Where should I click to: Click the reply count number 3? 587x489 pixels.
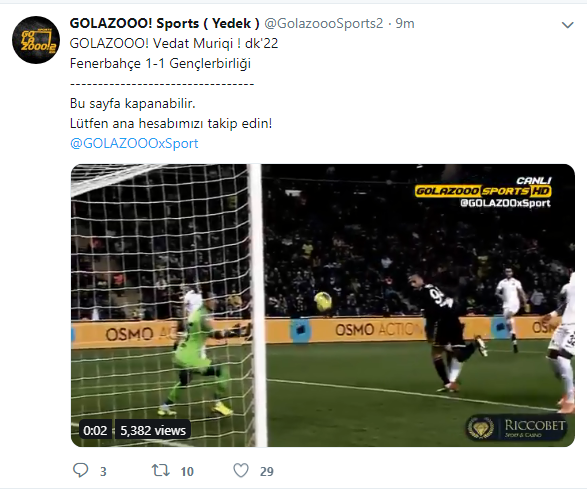103,471
